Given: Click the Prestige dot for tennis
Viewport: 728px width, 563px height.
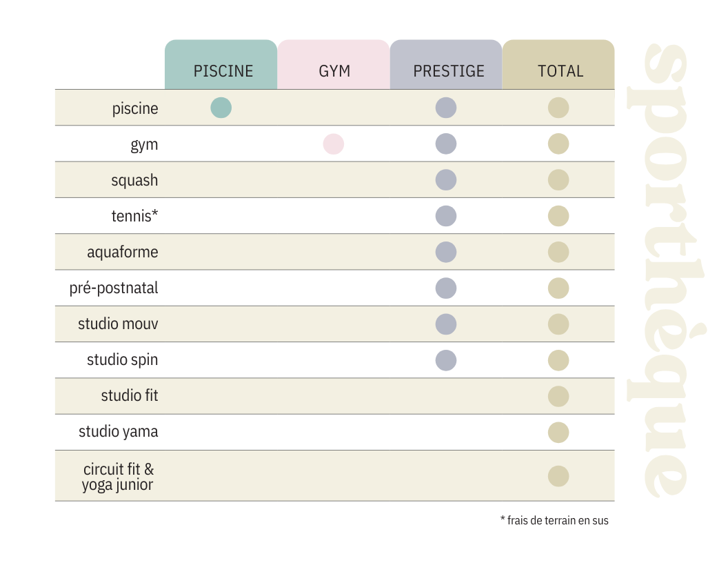Looking at the screenshot, I should [446, 216].
